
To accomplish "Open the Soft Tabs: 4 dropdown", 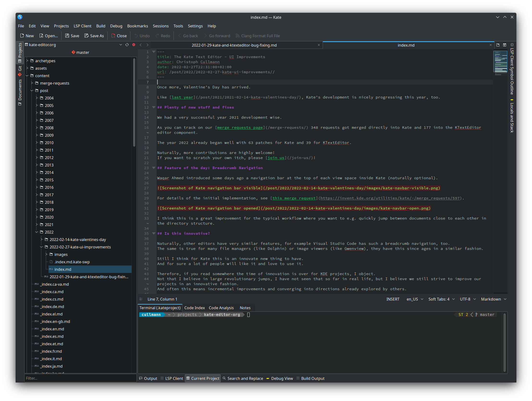I will point(441,299).
